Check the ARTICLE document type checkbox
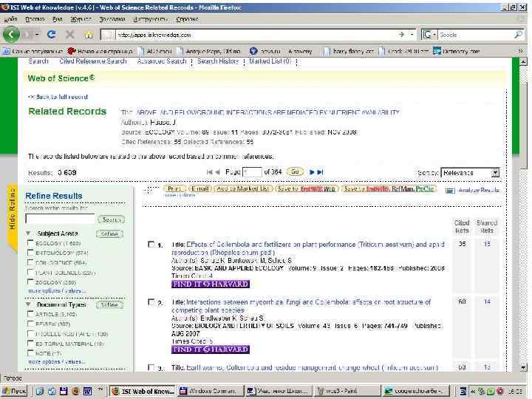 (30, 314)
